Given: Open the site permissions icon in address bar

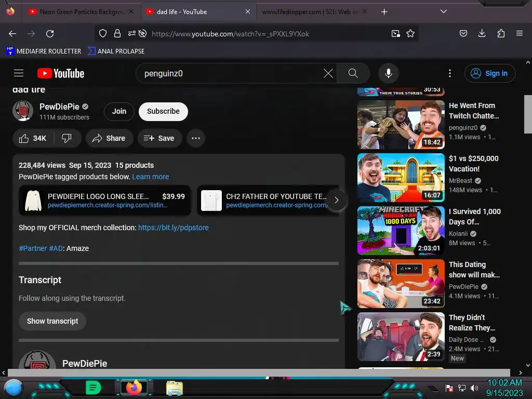Looking at the screenshot, I should pyautogui.click(x=131, y=34).
